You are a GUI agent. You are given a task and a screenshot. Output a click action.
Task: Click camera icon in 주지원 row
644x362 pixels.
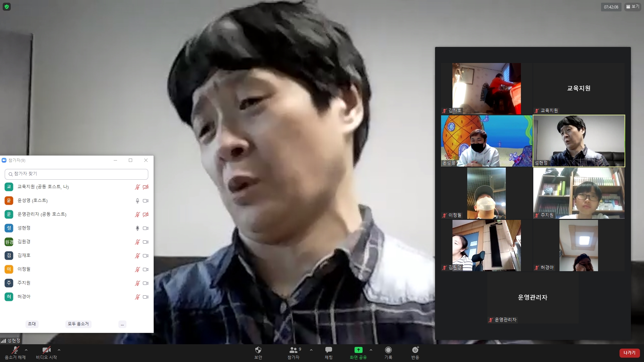coord(146,283)
